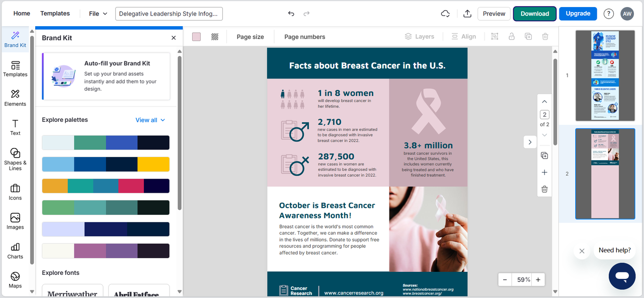644x298 pixels.
Task: Click the lock icon in toolbar
Action: (511, 36)
